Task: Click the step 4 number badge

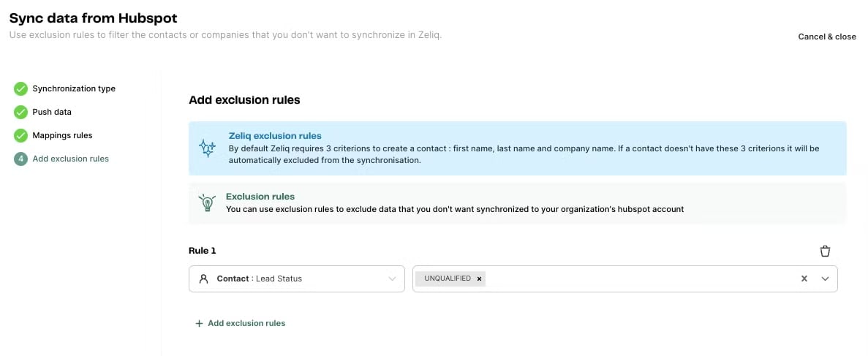Action: click(x=20, y=159)
